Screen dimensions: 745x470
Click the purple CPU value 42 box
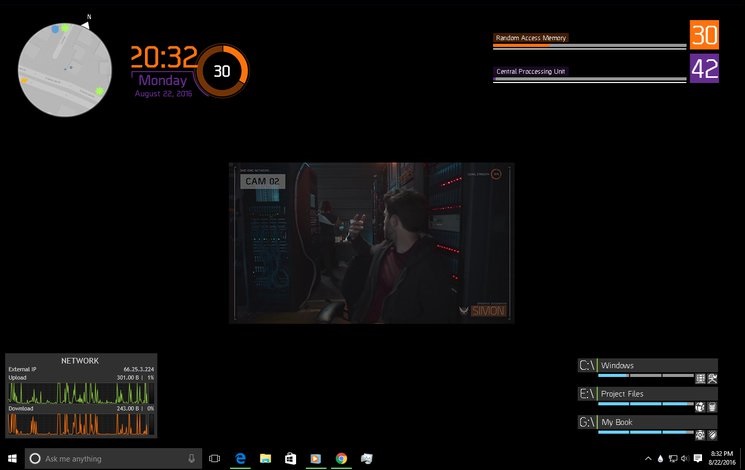click(704, 68)
